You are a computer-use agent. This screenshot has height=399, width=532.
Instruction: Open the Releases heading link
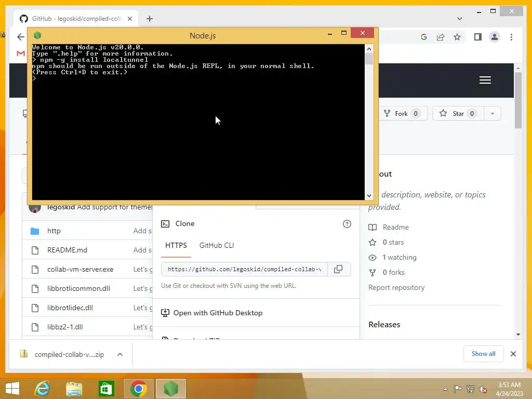point(384,325)
